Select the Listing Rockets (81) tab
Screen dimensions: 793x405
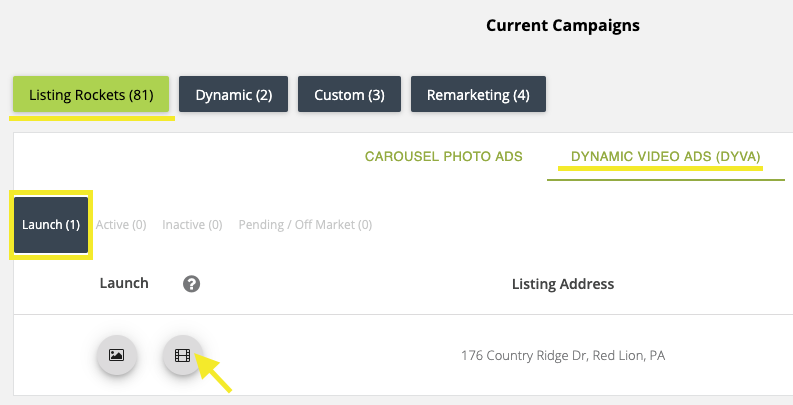[x=91, y=95]
